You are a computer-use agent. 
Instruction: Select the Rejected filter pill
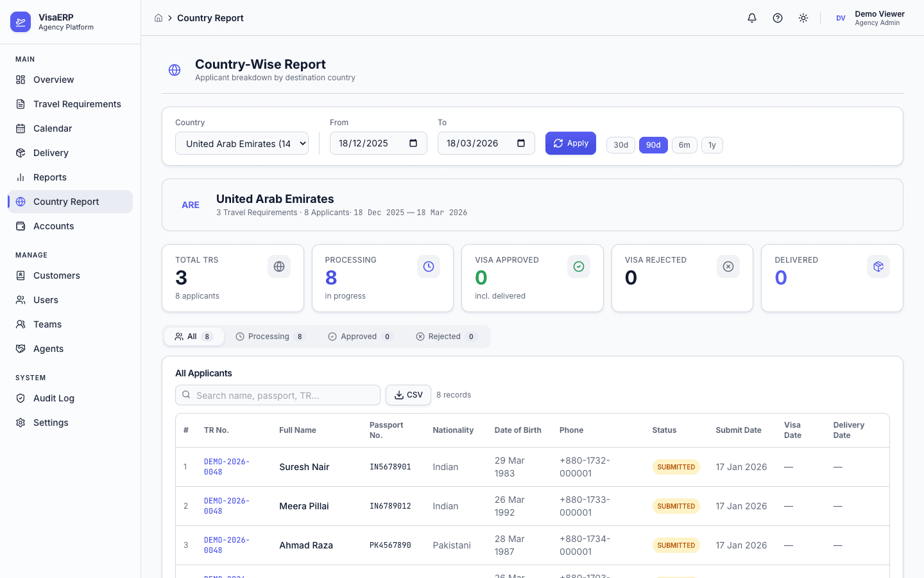pos(445,336)
